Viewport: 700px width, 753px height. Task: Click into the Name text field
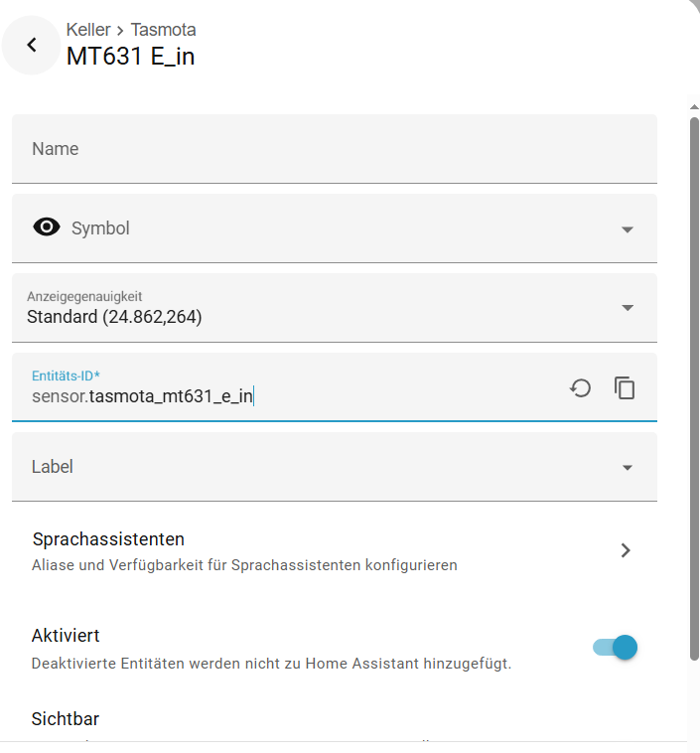coord(334,149)
